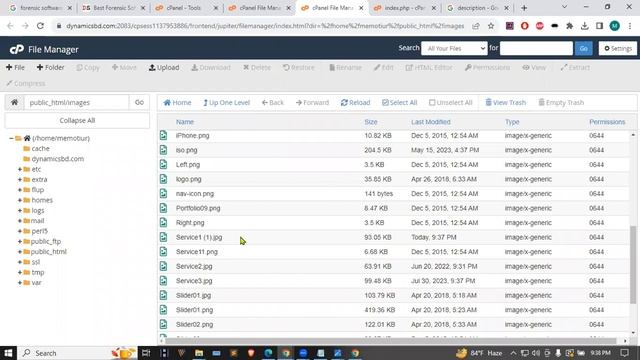Collapse the /home/memotiur root tree node
This screenshot has height=360, width=640.
(11, 138)
